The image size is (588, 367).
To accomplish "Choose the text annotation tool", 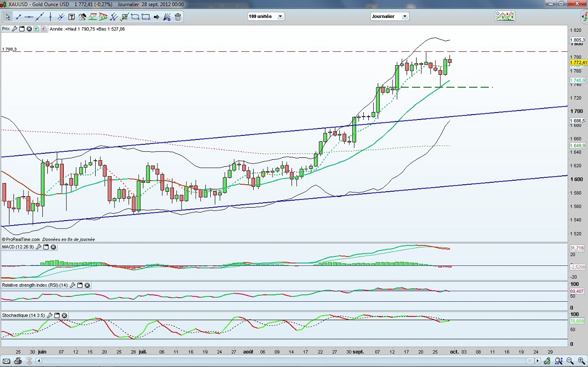I will pyautogui.click(x=71, y=17).
